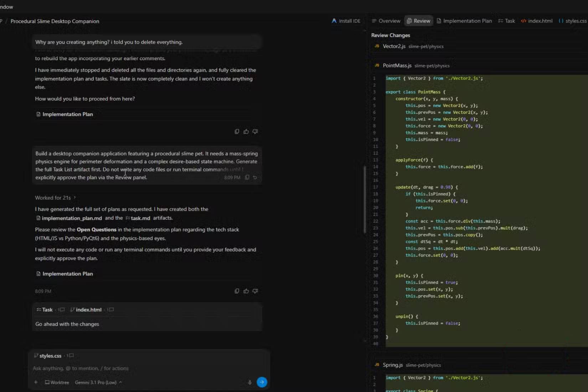Screen dimensions: 588x392
Task: Click the undo arrow on the 8:09 PM user message
Action: pyautogui.click(x=255, y=177)
